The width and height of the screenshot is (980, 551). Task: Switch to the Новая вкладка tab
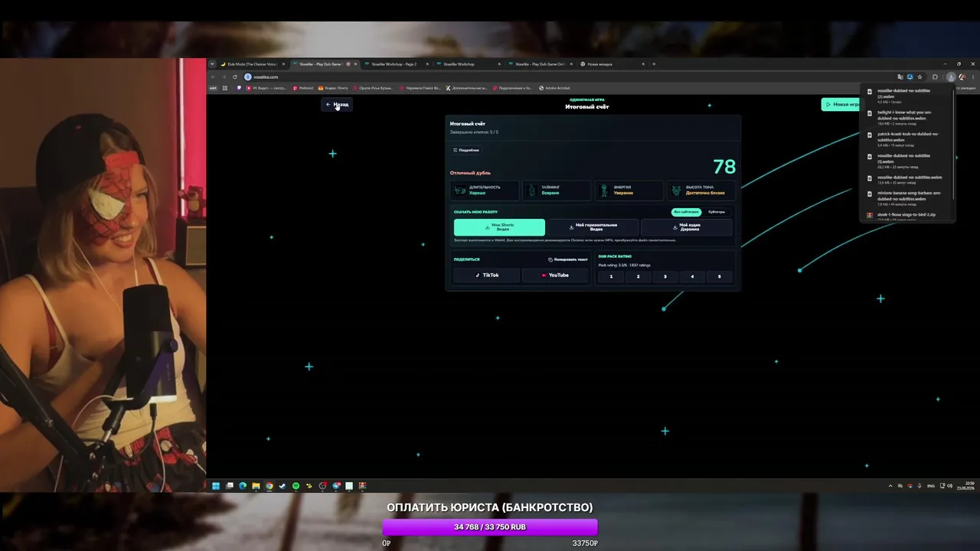coord(612,64)
